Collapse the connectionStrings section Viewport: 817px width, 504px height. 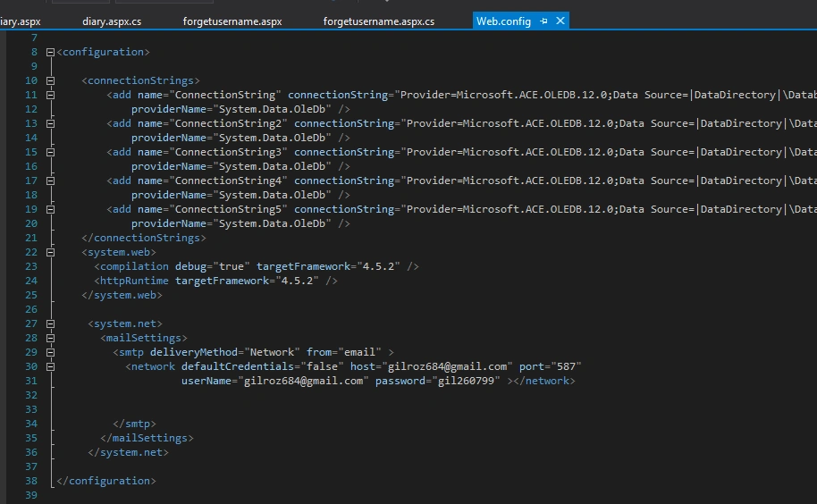pyautogui.click(x=51, y=80)
